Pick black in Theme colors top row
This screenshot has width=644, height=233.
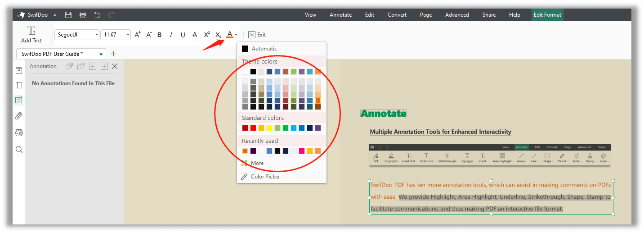pyautogui.click(x=253, y=72)
